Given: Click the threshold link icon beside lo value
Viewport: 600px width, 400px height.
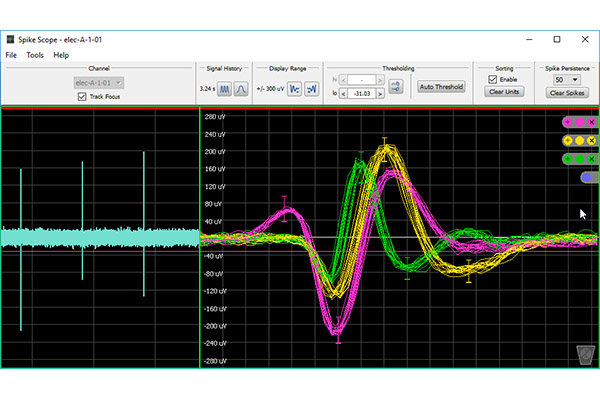Looking at the screenshot, I should click(x=395, y=87).
